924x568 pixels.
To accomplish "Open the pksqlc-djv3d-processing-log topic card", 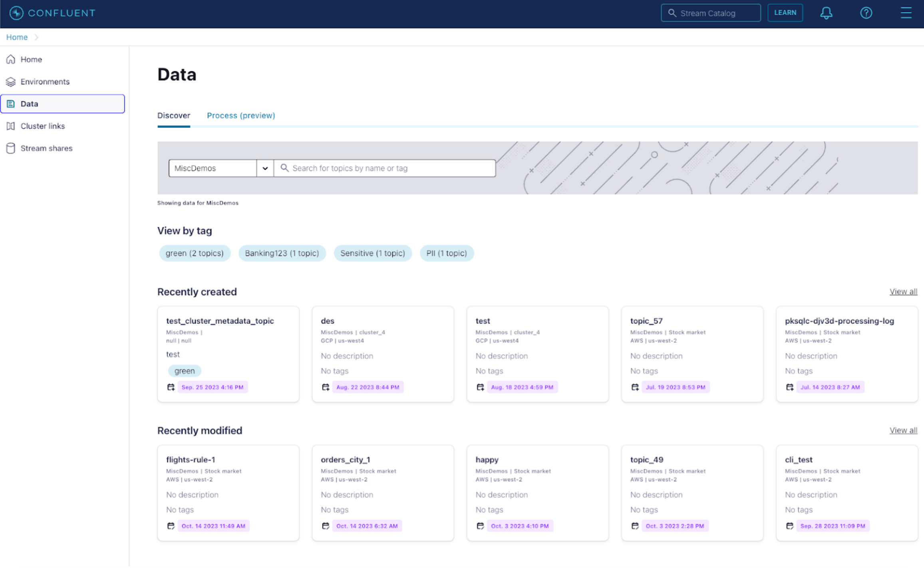I will (847, 354).
